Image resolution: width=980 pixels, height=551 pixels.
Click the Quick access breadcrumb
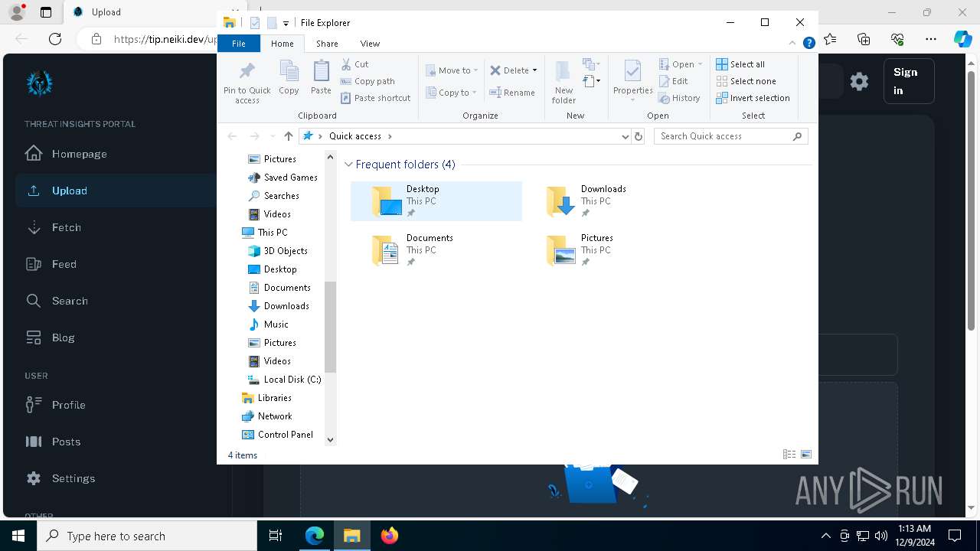pyautogui.click(x=355, y=136)
